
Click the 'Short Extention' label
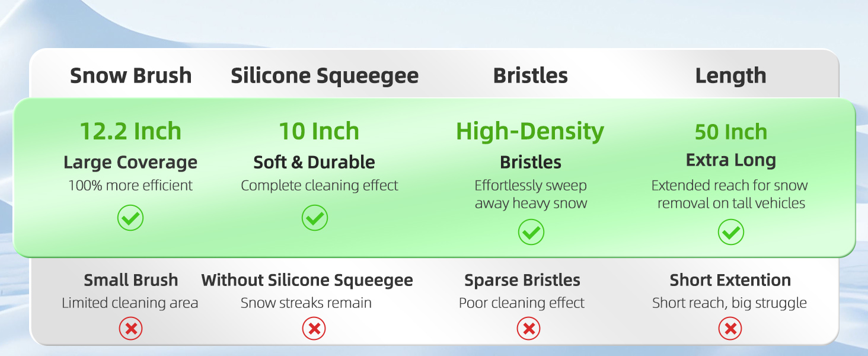730,280
